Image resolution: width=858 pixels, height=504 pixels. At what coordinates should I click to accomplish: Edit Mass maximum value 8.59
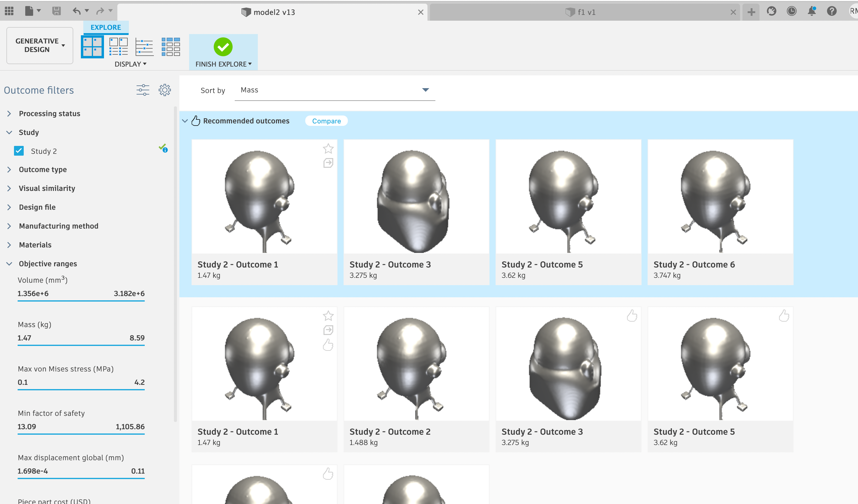[x=137, y=338]
